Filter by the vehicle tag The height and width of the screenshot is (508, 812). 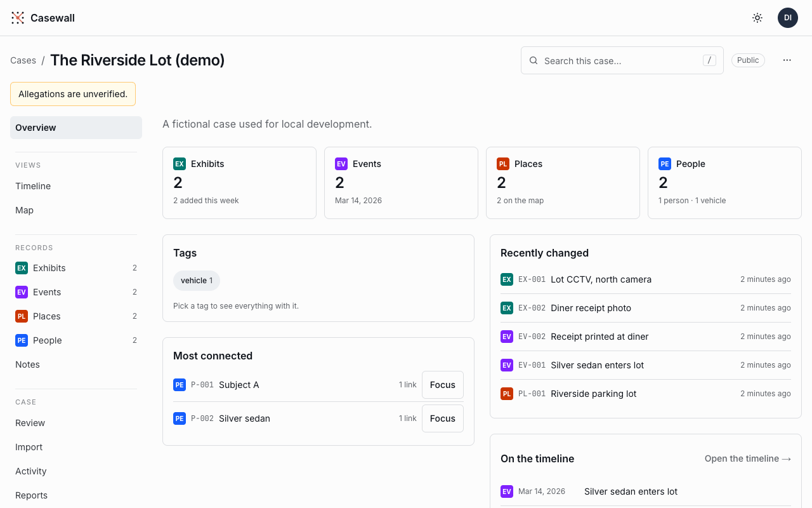(197, 281)
